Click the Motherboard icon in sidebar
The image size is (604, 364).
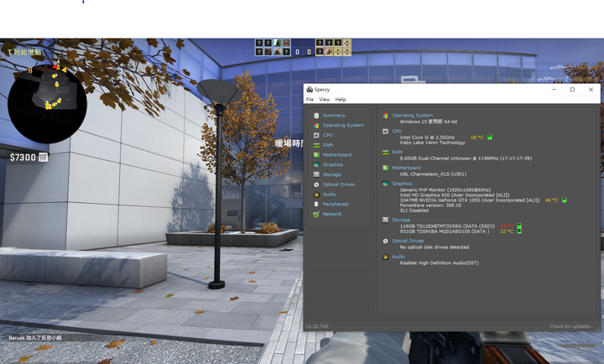[316, 155]
